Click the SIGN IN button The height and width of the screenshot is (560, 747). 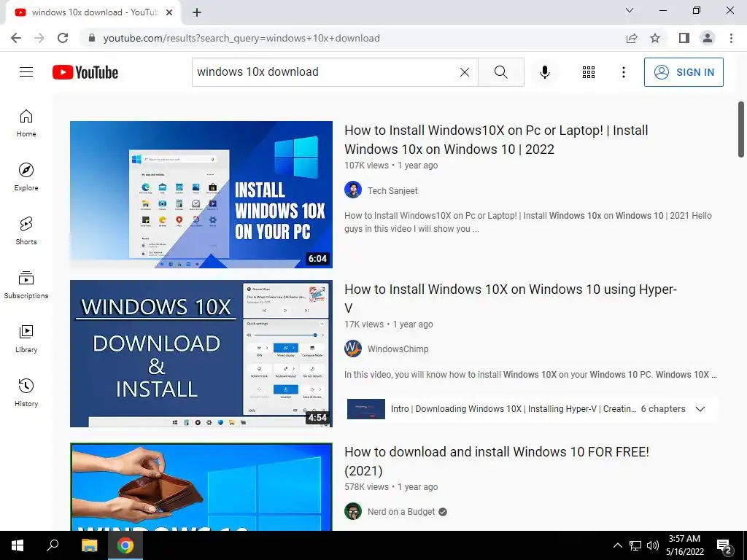click(x=684, y=72)
